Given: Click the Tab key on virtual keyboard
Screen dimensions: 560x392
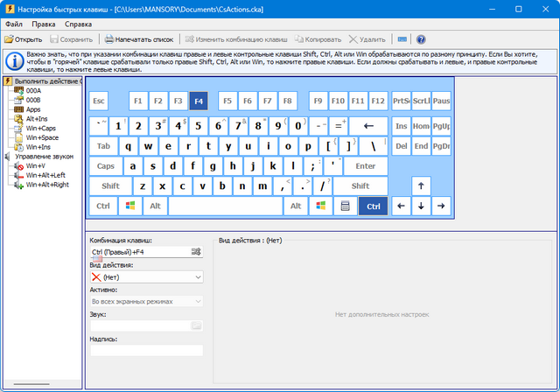Looking at the screenshot, I should 103,146.
